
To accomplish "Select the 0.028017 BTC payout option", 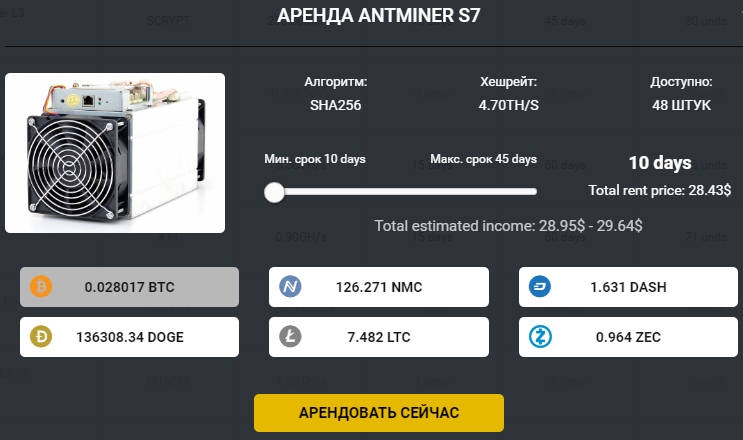I will coord(129,287).
